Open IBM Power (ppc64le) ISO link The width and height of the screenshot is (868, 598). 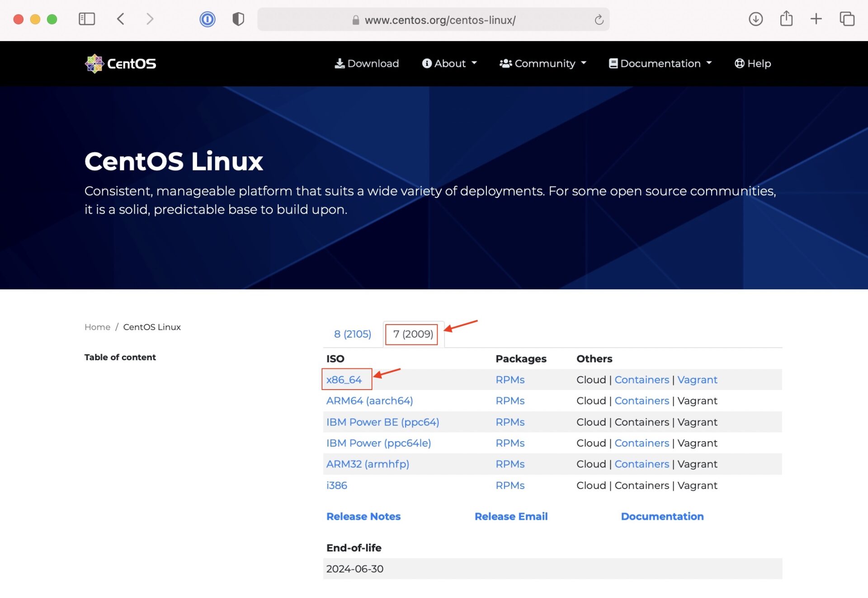(379, 443)
